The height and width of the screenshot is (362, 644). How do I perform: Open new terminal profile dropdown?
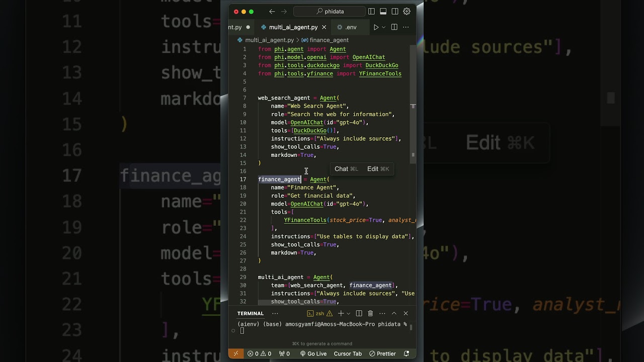tap(348, 313)
